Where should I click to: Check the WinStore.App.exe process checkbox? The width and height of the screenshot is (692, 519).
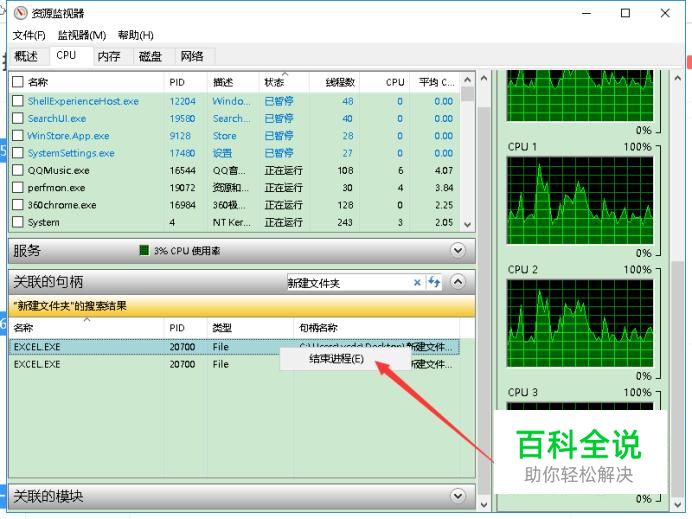(x=18, y=135)
